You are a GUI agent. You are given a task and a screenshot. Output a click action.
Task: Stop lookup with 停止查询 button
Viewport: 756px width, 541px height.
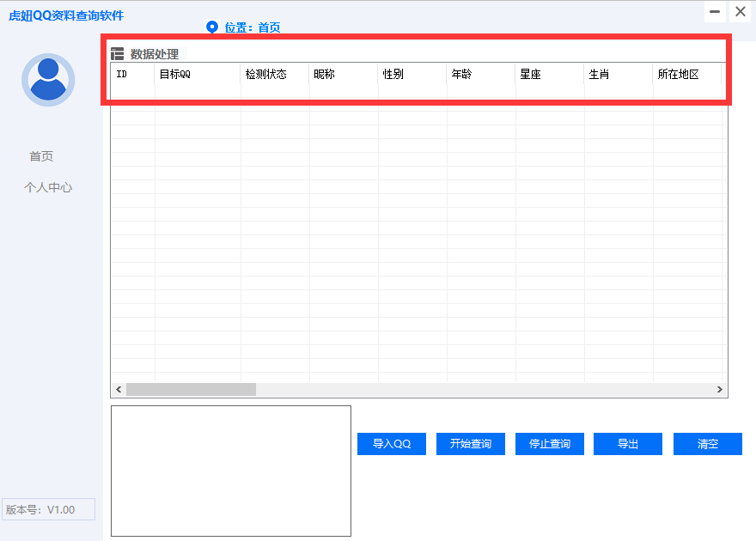coord(550,444)
